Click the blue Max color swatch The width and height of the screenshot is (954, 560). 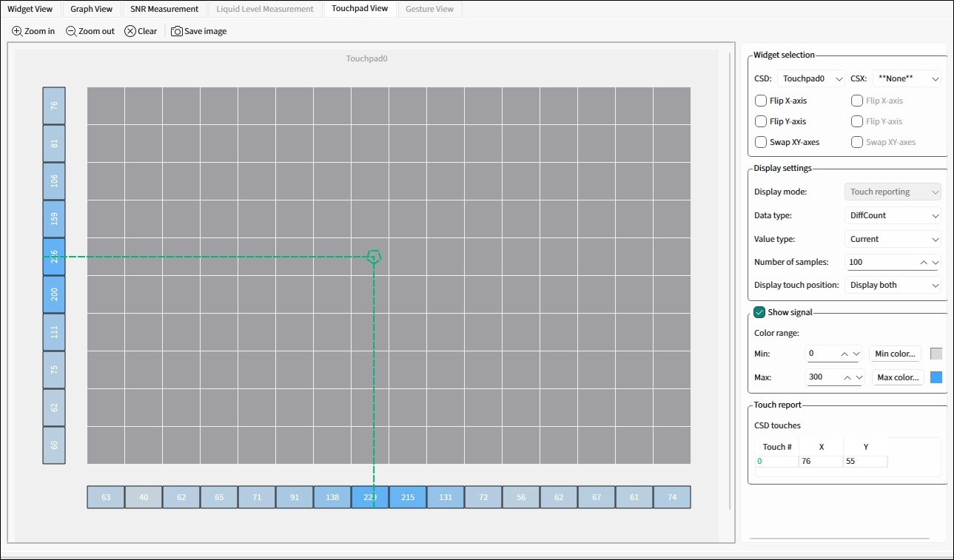[936, 377]
